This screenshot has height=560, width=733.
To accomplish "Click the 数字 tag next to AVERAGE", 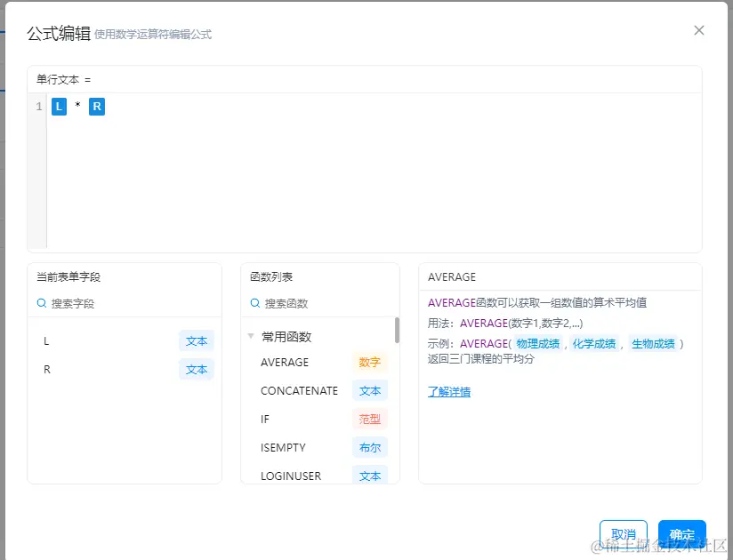I will (370, 363).
